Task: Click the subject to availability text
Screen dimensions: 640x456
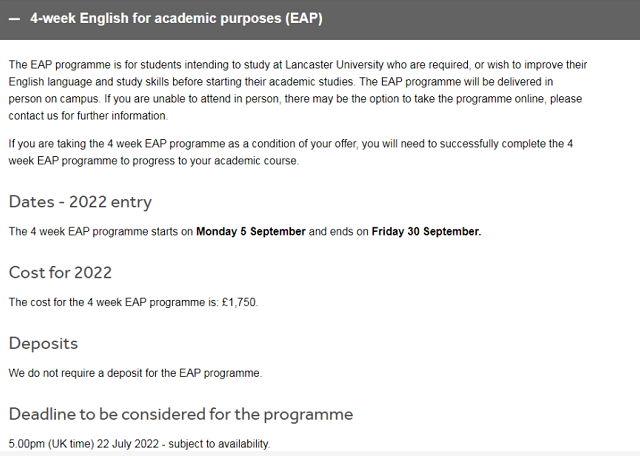Action: [x=218, y=444]
